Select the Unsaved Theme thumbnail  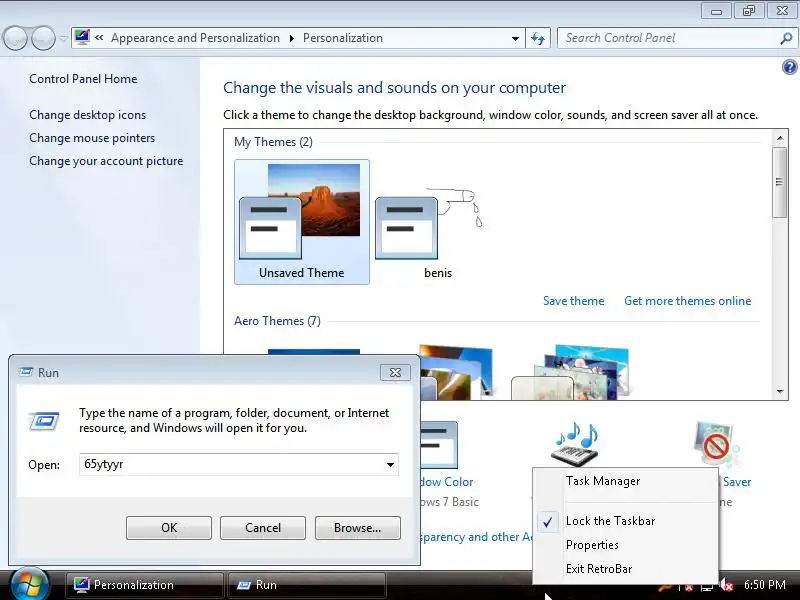click(302, 222)
